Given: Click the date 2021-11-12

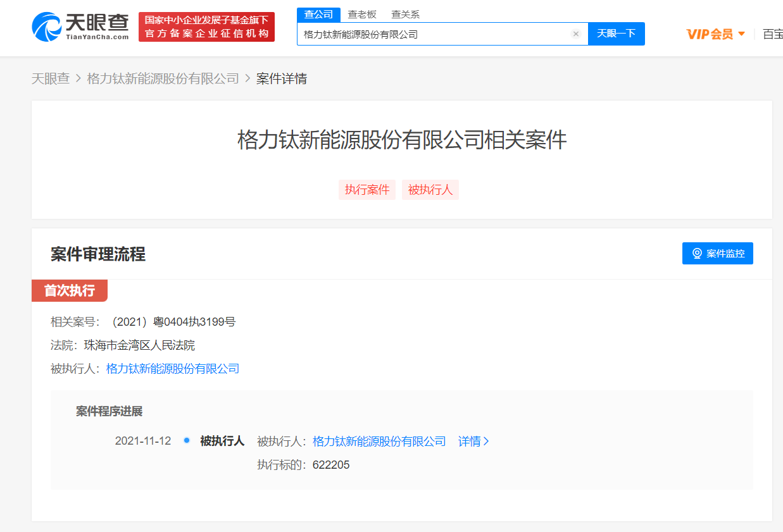Looking at the screenshot, I should click(x=143, y=441).
